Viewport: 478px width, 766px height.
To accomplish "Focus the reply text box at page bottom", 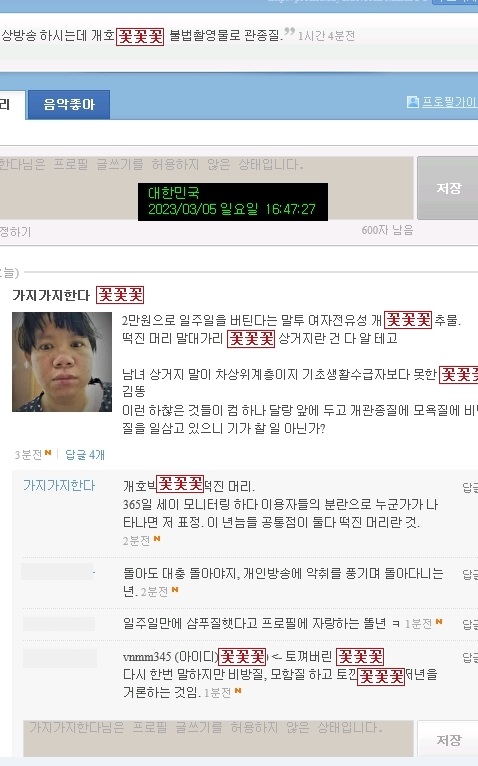I will click(218, 739).
